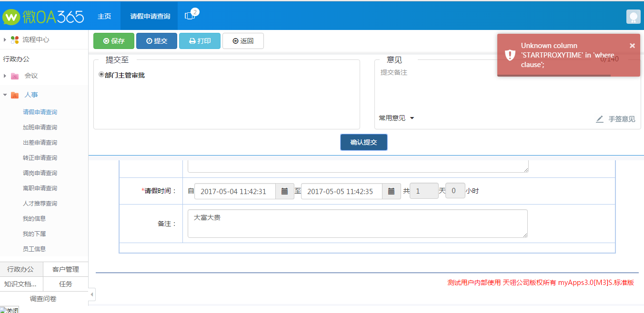Expand the 流程中心 tree node
Viewport: 644px width, 313px height.
pos(5,39)
